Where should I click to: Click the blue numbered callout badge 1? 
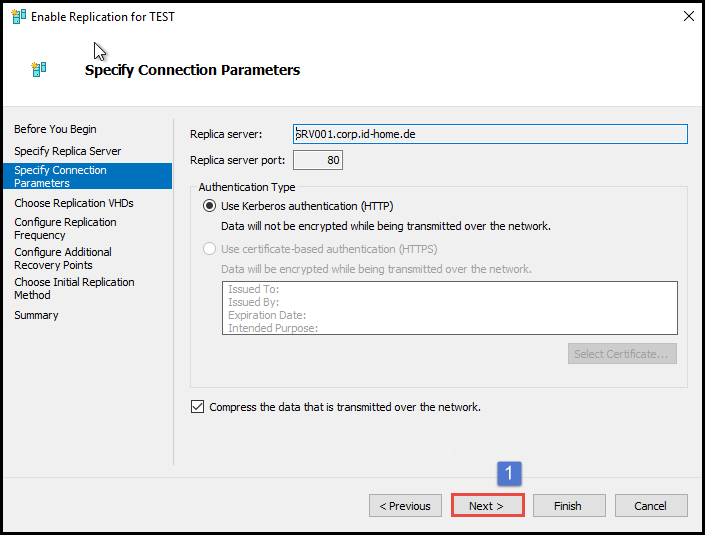pyautogui.click(x=510, y=473)
